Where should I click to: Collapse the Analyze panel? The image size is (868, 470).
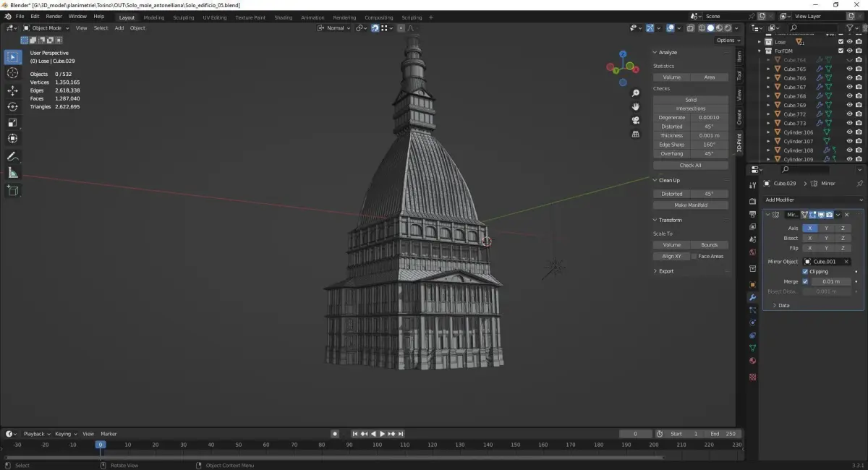click(x=655, y=52)
